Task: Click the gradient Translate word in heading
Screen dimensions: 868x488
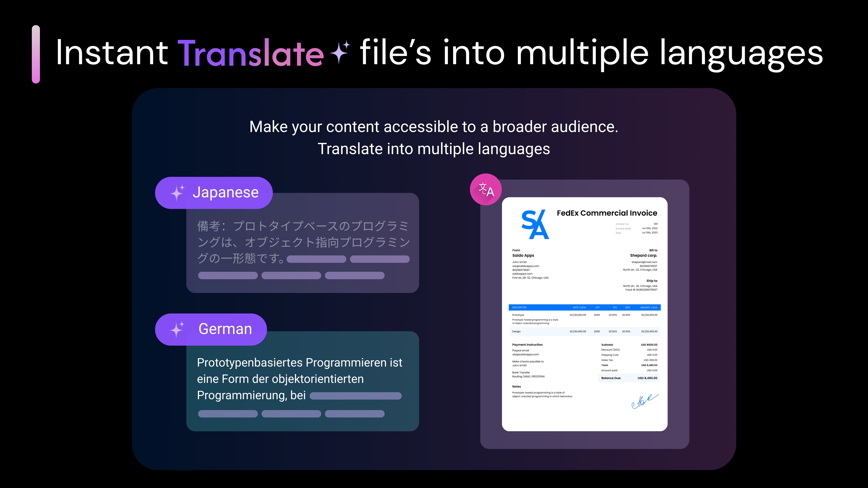Action: coord(250,53)
